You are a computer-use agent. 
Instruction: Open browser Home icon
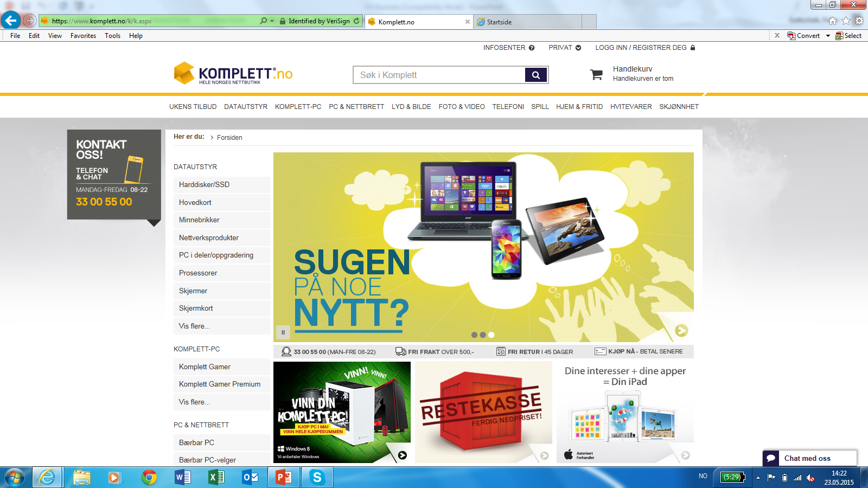(833, 21)
